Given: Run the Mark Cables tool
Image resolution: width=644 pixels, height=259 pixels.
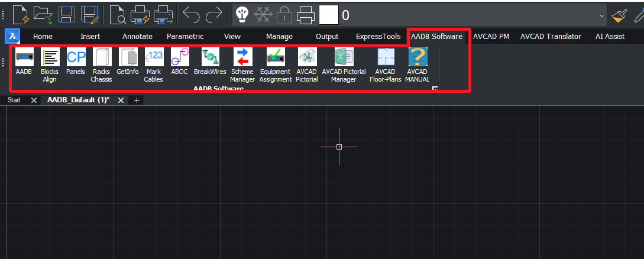Looking at the screenshot, I should point(154,65).
